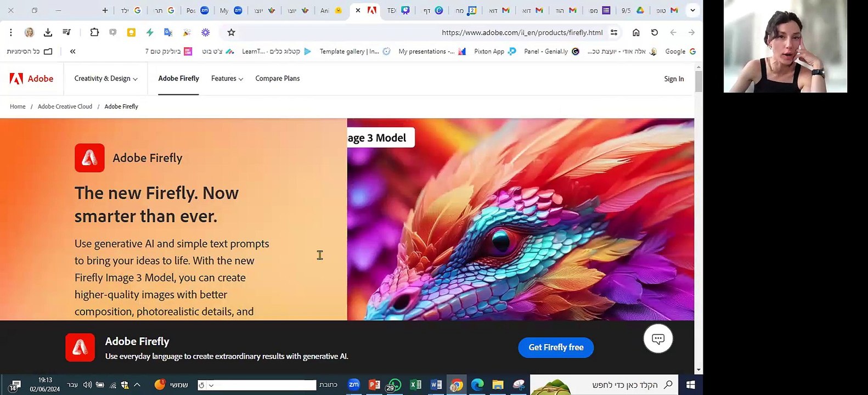This screenshot has height=395, width=868.
Task: Open the notification center icon
Action: (14, 386)
